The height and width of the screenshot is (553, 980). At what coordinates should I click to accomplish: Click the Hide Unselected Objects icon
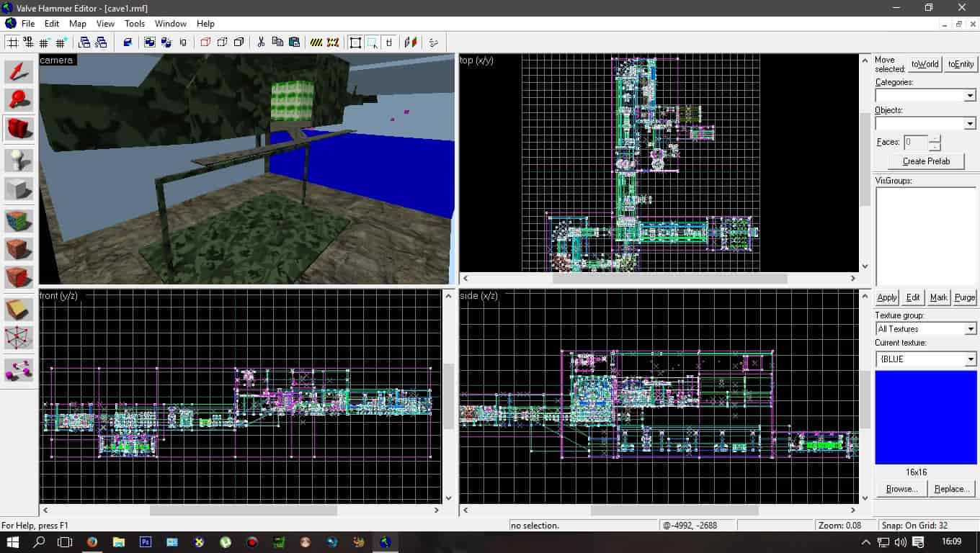pyautogui.click(x=222, y=42)
